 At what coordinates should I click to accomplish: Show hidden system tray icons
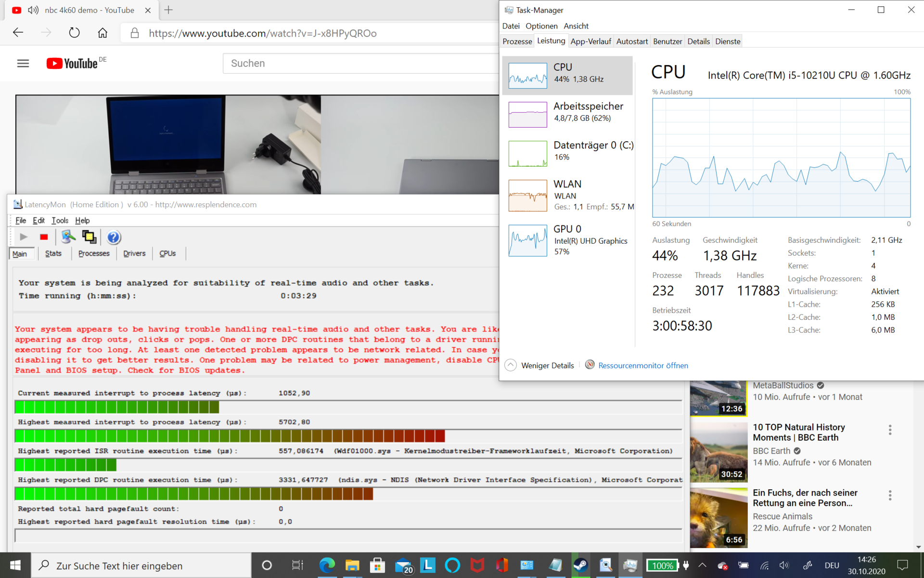click(702, 565)
